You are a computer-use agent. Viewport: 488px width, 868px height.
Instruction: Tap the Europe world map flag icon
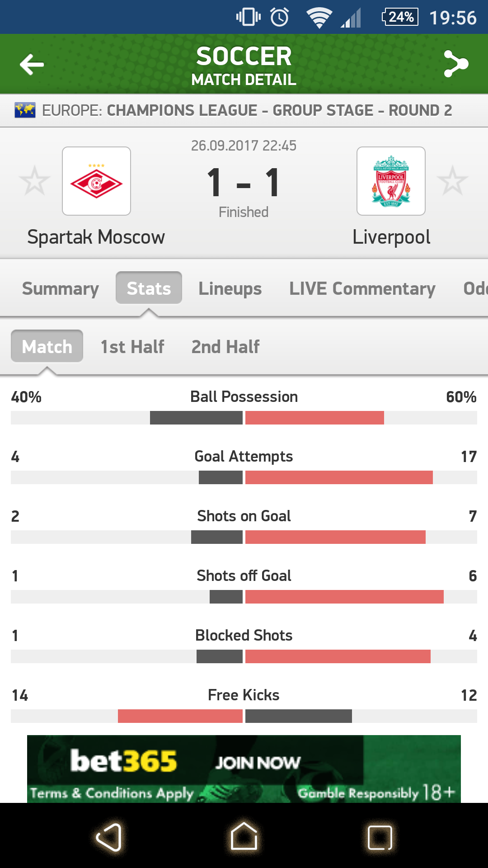tap(25, 110)
